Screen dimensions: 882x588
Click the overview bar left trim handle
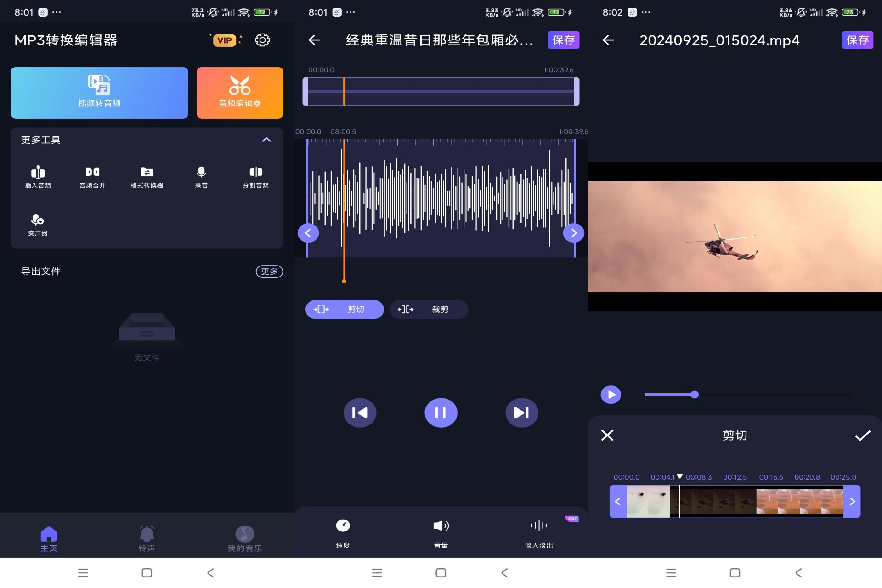305,91
